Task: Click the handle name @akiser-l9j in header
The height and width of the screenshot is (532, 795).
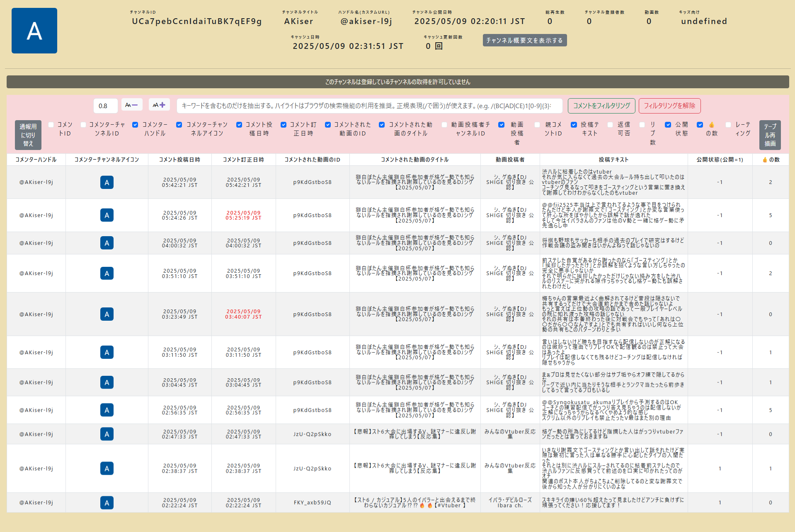Action: coord(366,21)
